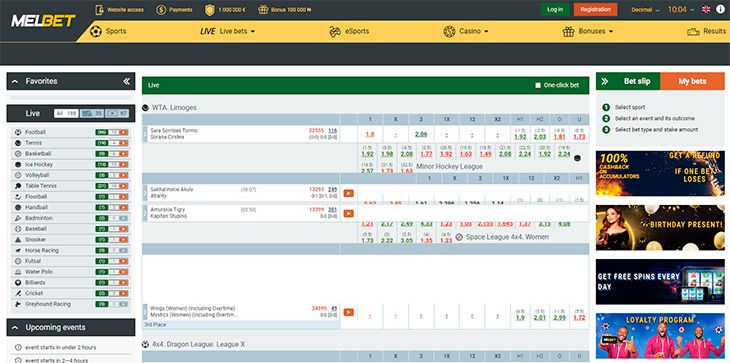The width and height of the screenshot is (730, 363).
Task: Select event starts in under 2 hours
Action: coord(61,348)
